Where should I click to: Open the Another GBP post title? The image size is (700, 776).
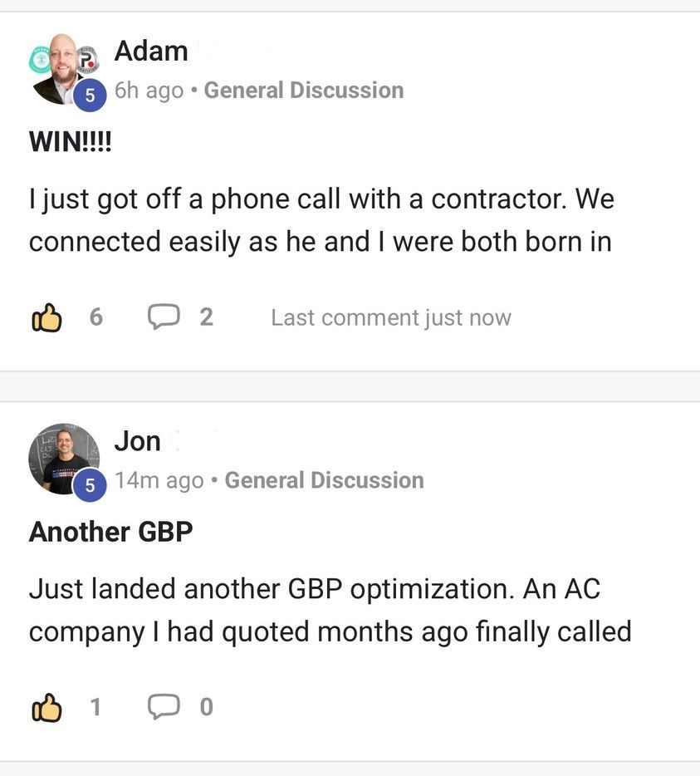pyautogui.click(x=110, y=532)
